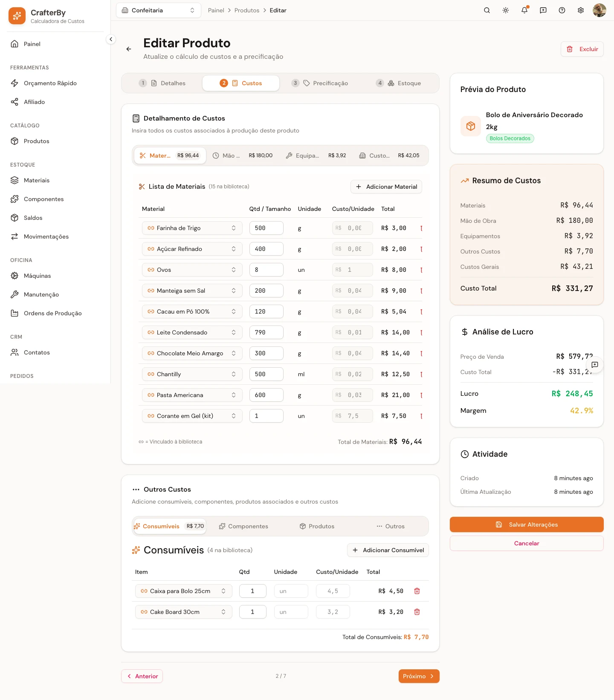Open search with the magnifier icon
Screen dimensions: 614x700
coord(487,10)
